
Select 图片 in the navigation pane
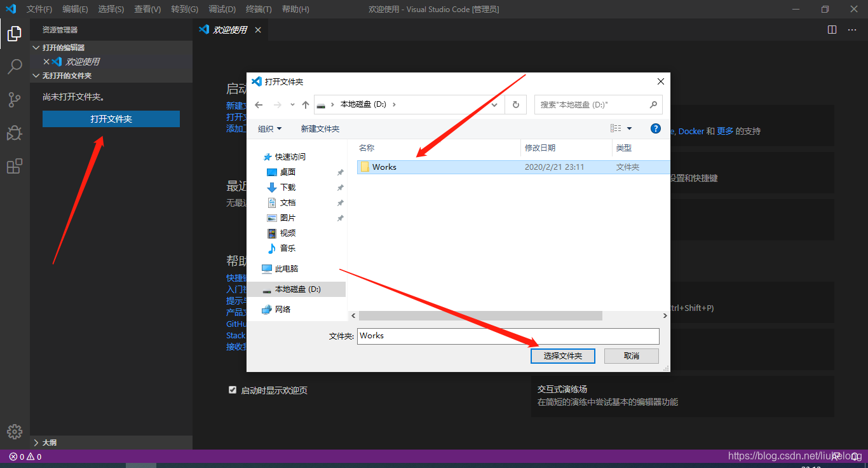288,218
